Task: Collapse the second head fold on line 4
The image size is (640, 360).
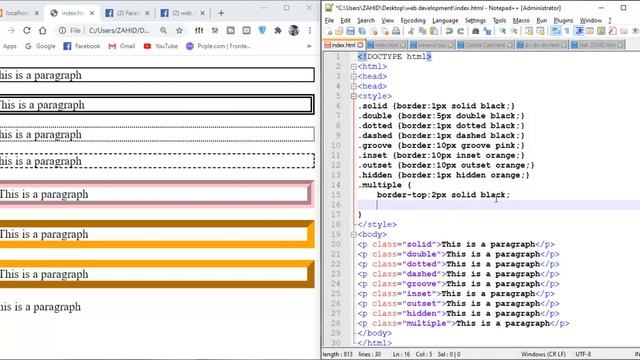Action: [x=354, y=86]
